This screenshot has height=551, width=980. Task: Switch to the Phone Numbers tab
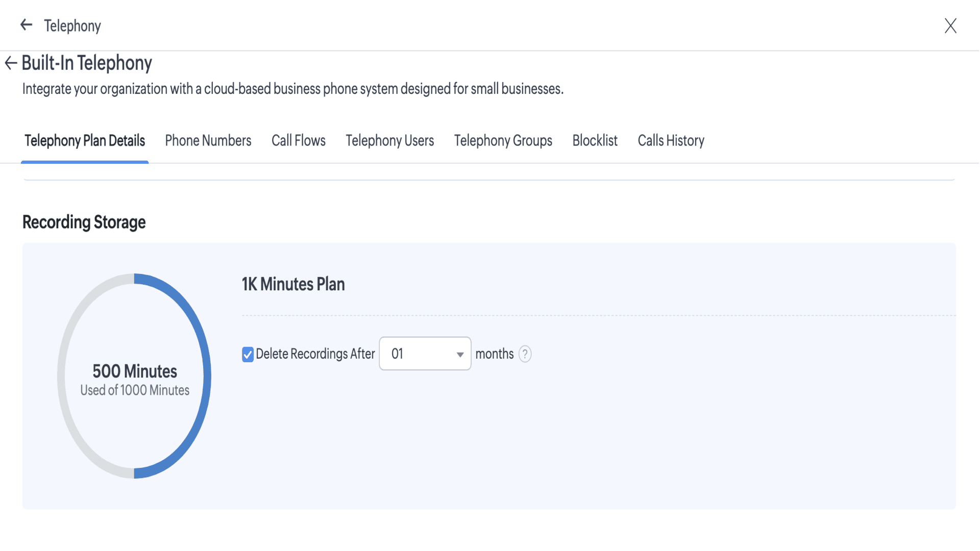pyautogui.click(x=208, y=141)
